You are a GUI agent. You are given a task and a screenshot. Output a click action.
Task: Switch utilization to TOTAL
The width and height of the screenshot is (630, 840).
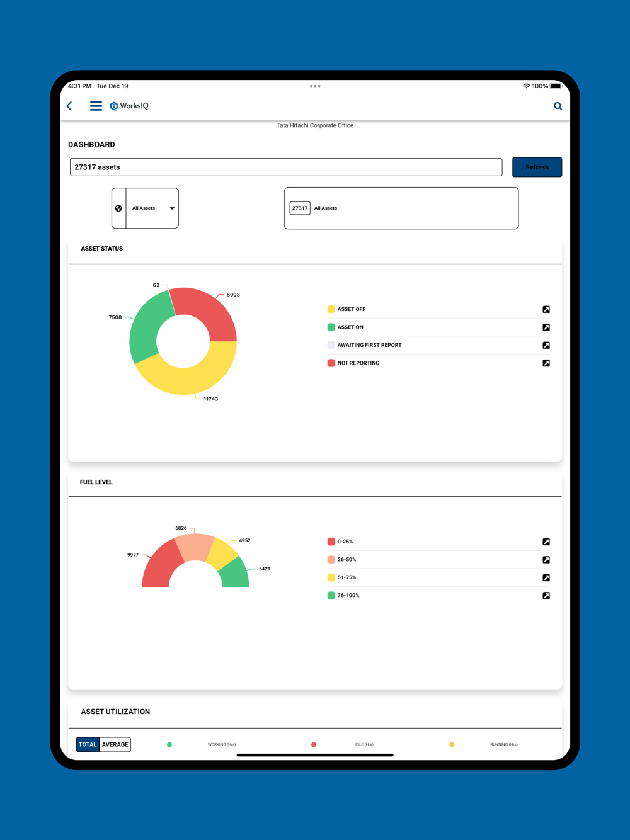pos(88,744)
